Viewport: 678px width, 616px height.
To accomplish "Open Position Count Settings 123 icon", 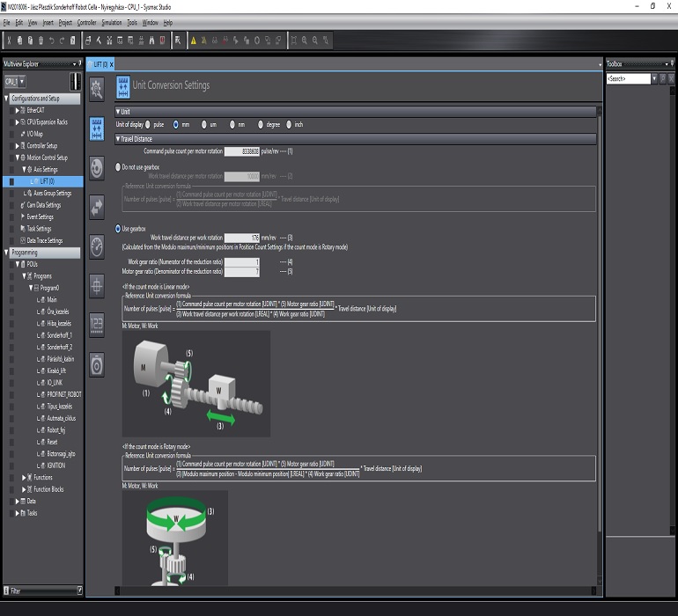I will 97,325.
